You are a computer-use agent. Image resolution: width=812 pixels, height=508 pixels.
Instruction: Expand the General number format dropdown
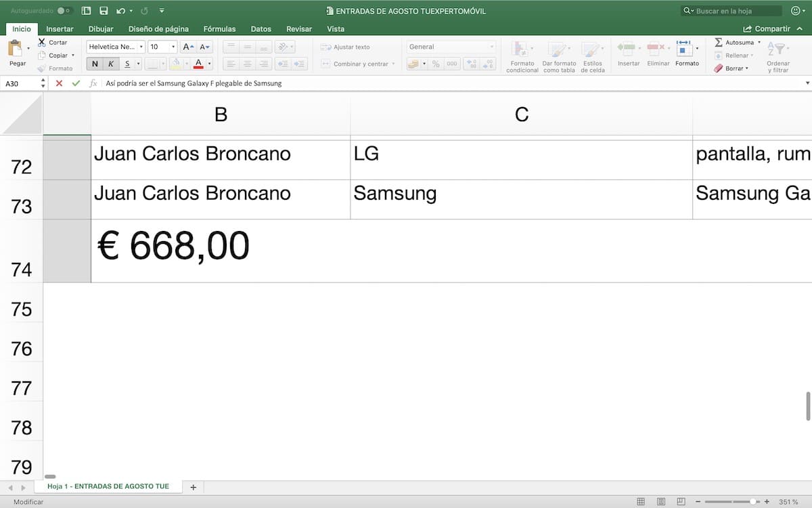click(x=492, y=47)
